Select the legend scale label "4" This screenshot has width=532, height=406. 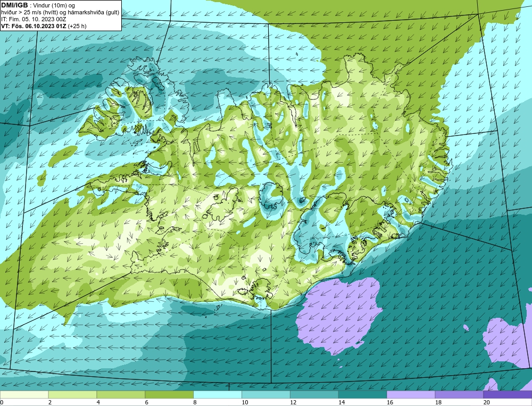tap(98, 402)
